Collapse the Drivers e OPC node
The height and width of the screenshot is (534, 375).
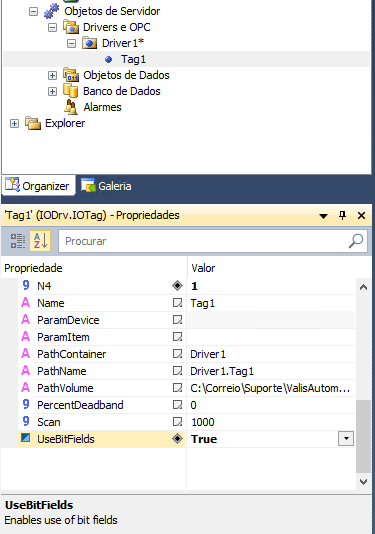coord(52,27)
